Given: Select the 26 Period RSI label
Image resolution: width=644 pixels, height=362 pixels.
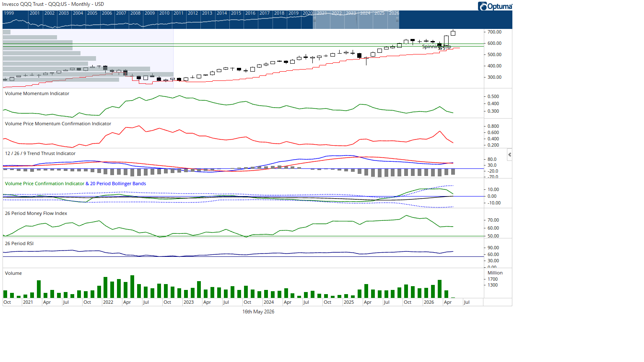Looking at the screenshot, I should 19,243.
